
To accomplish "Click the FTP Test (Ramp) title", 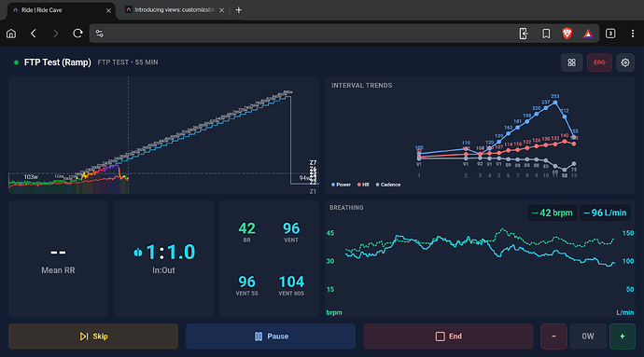I will tap(58, 62).
